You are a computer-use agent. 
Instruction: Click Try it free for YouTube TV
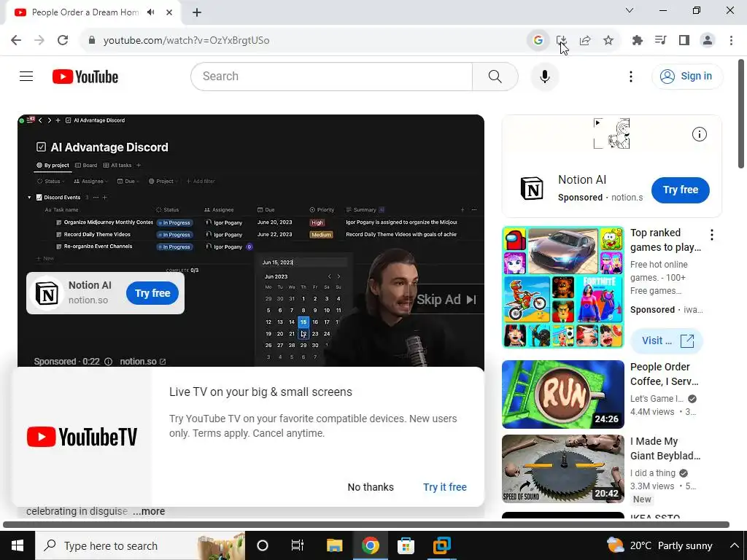coord(445,487)
